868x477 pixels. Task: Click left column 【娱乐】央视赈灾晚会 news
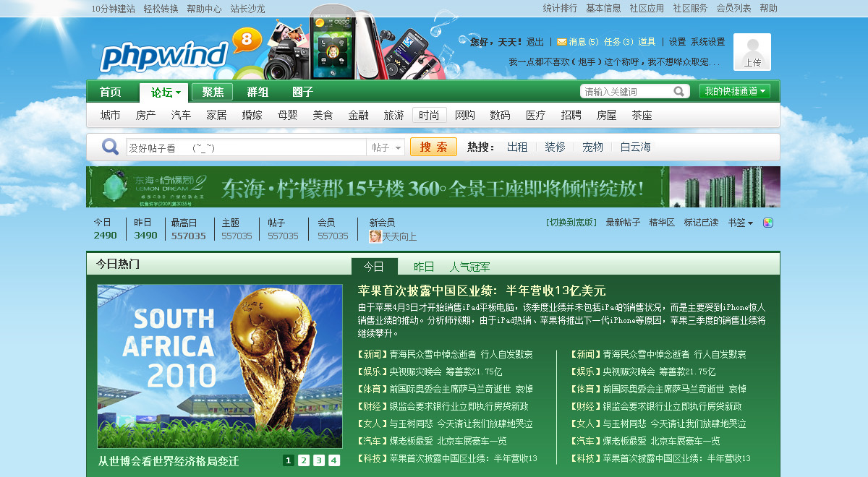point(430,371)
